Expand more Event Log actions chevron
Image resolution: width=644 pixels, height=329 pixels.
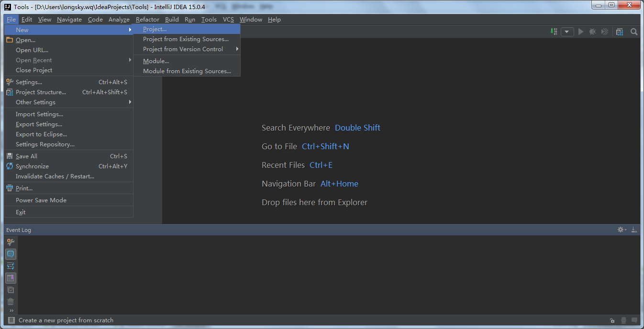coord(11,310)
